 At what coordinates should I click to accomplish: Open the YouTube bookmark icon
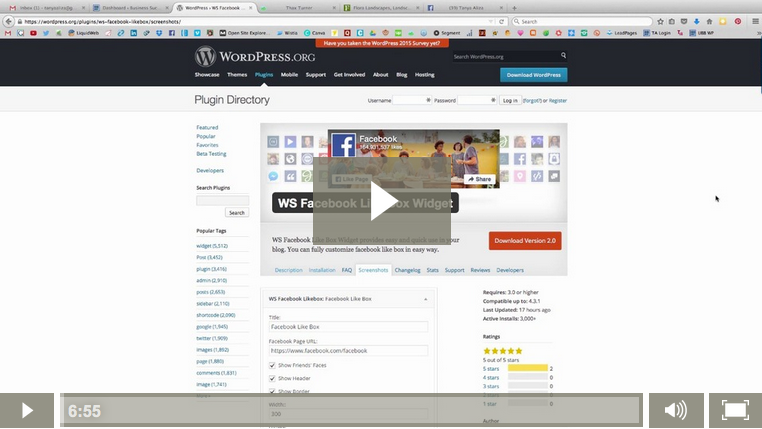pyautogui.click(x=33, y=33)
